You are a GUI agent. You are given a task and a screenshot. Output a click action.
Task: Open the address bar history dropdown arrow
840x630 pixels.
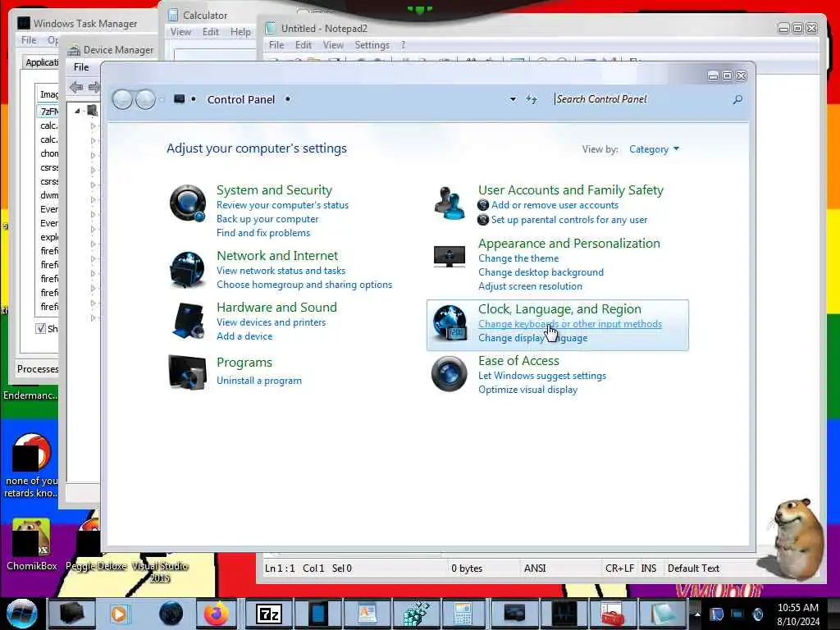click(513, 99)
